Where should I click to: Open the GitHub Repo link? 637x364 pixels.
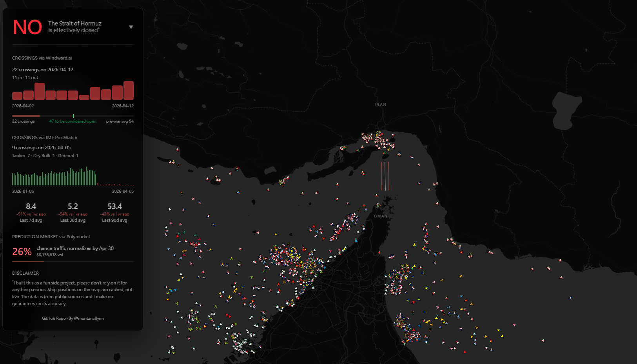tap(54, 318)
